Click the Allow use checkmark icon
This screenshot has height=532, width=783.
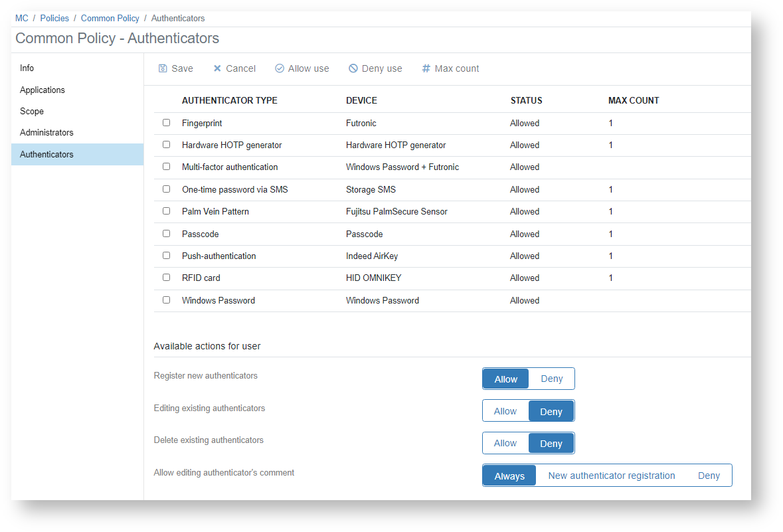click(280, 68)
